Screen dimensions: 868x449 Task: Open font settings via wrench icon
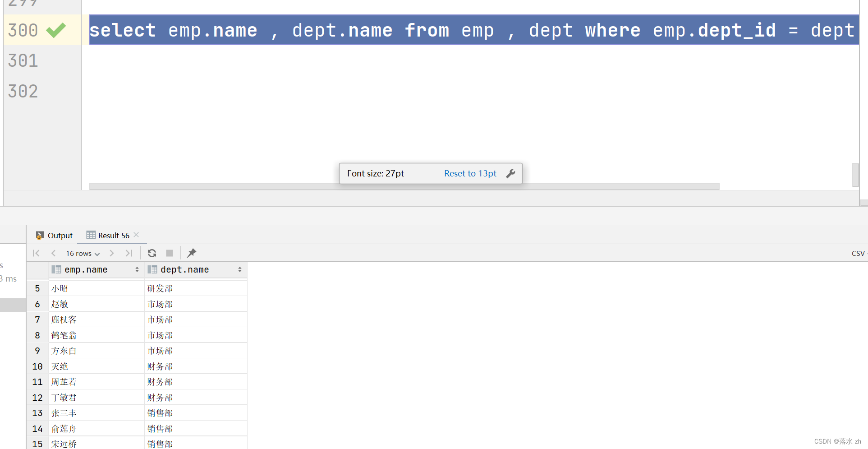coord(510,173)
